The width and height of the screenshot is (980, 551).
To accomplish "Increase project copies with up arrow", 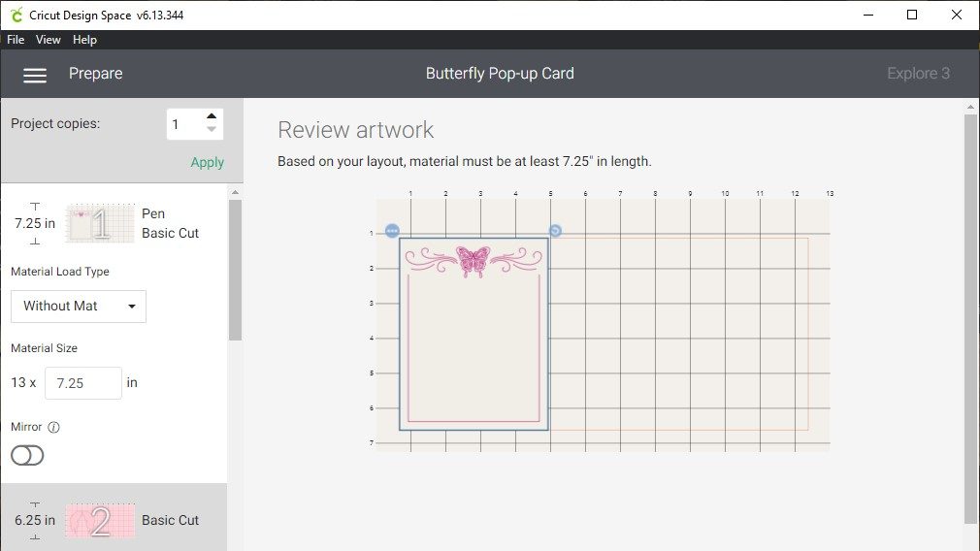I will [212, 116].
